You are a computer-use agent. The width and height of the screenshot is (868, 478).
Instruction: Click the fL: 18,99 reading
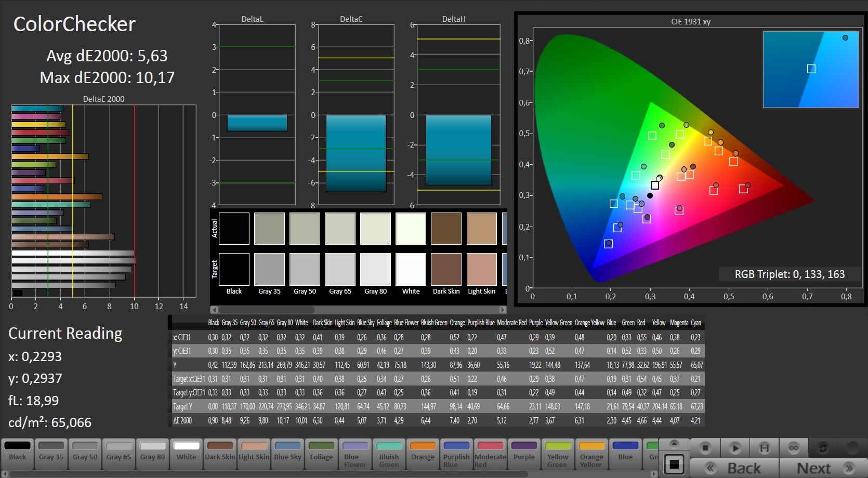[34, 401]
